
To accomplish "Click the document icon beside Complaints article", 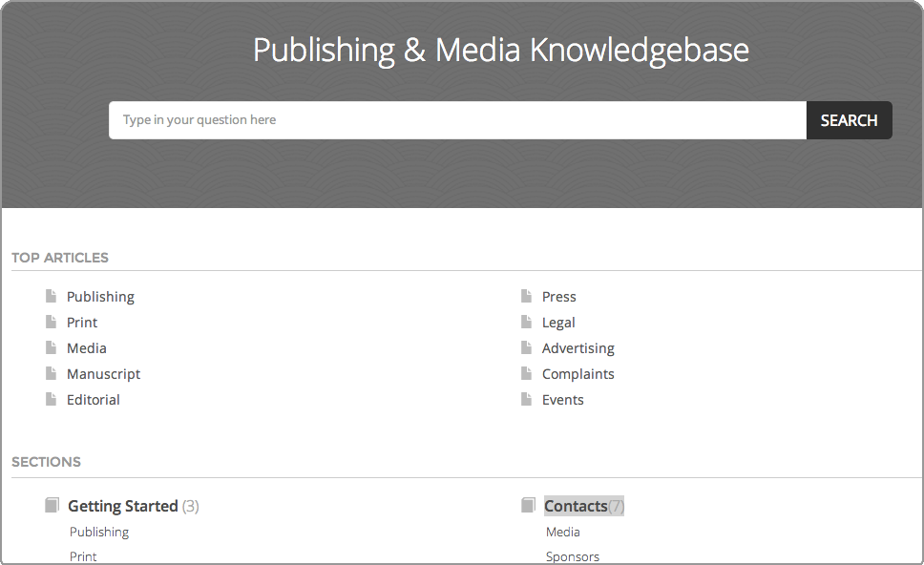I will pos(527,373).
